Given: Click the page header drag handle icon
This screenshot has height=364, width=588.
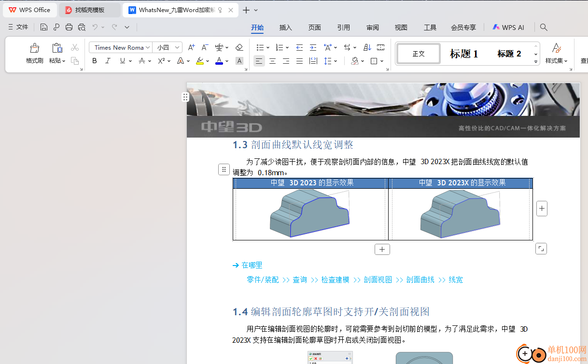Looking at the screenshot, I should (x=185, y=97).
